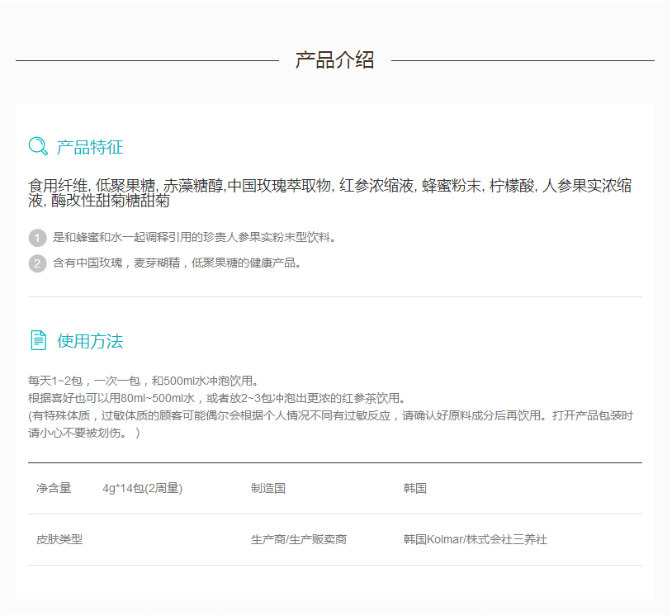Click the ingredients paragraph starting with 食用纤维

(330, 193)
